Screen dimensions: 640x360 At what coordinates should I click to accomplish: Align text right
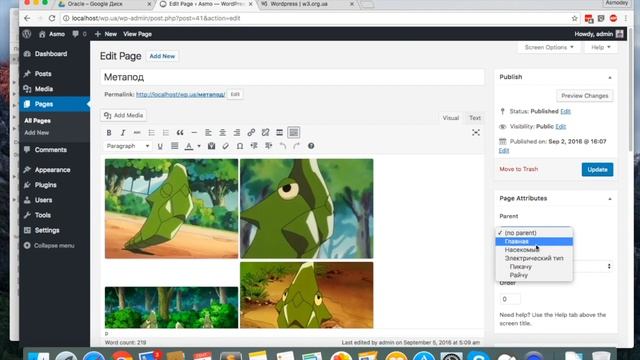pyautogui.click(x=237, y=133)
